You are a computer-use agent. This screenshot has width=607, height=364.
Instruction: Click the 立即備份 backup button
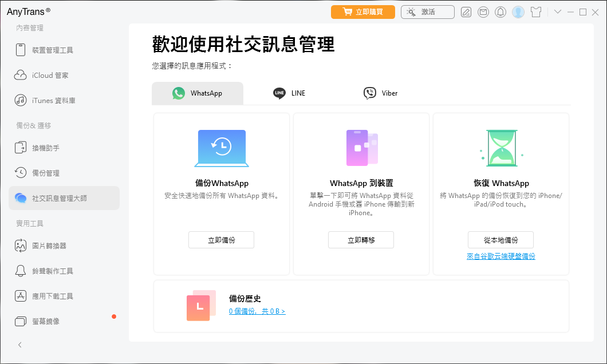[221, 240]
